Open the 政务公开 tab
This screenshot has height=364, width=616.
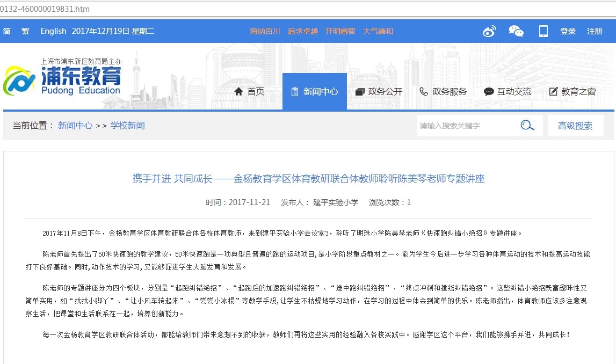pos(379,91)
